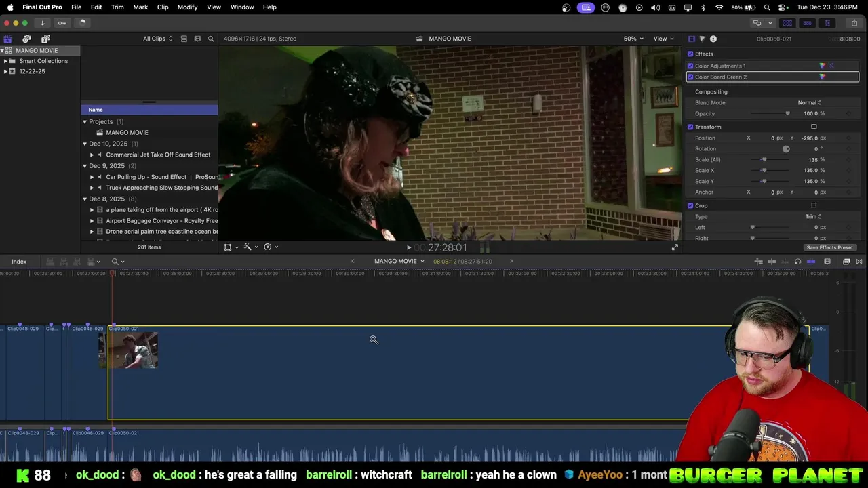868x488 pixels.
Task: Go back in timeline history arrow
Action: (353, 261)
